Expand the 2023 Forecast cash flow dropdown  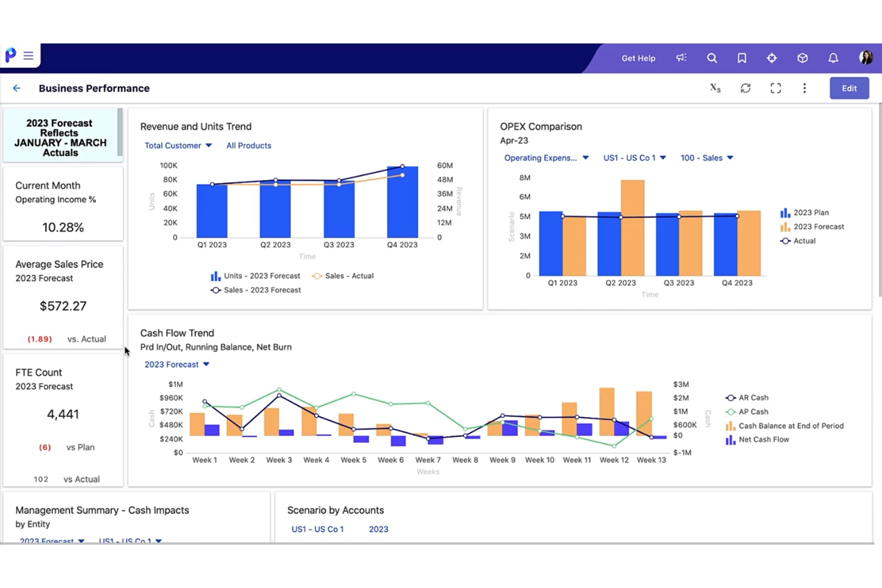[177, 365]
